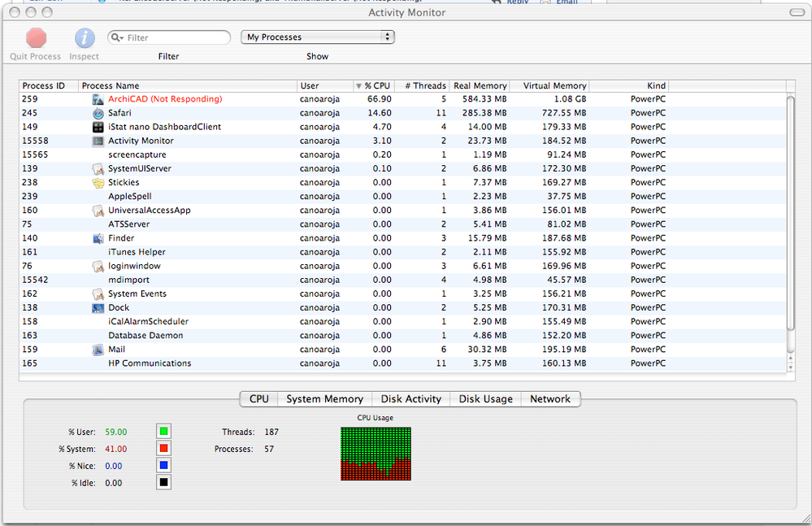Sort by Kind column header
This screenshot has height=526, width=812.
tap(628, 86)
